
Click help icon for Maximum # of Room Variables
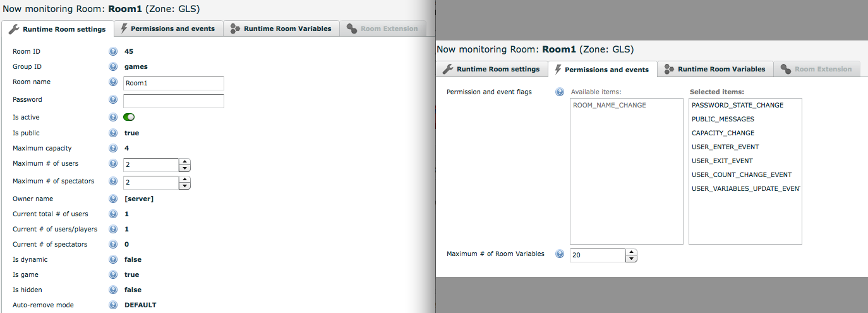560,254
